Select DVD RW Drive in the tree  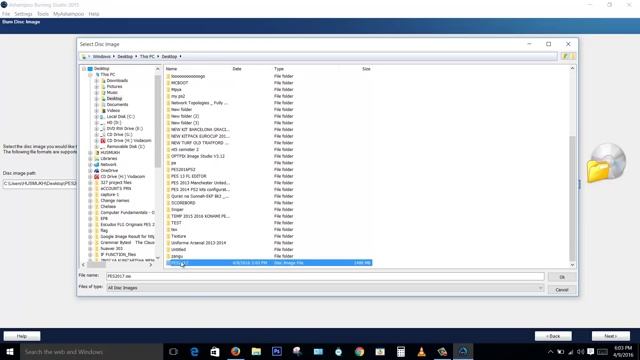click(124, 129)
